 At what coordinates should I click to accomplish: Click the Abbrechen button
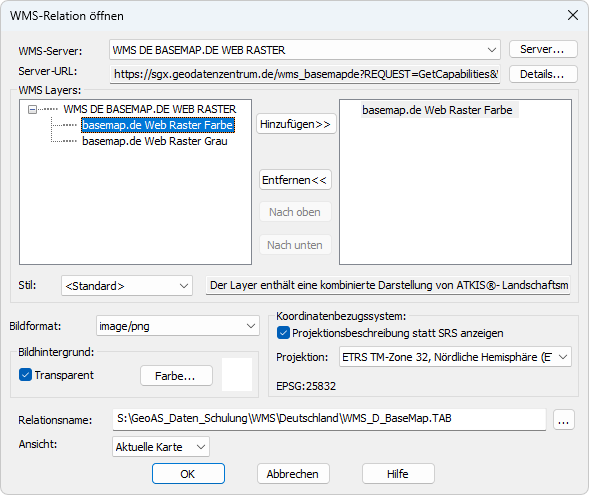pyautogui.click(x=293, y=474)
